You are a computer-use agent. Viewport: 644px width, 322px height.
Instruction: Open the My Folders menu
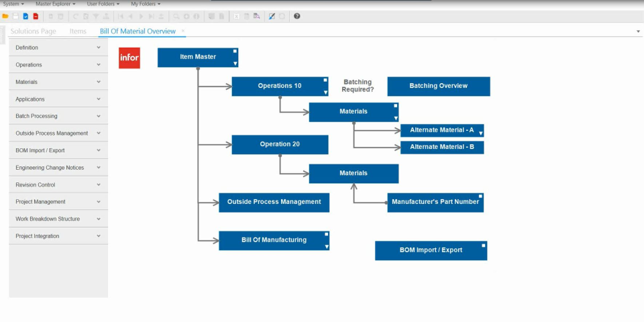coord(146,4)
